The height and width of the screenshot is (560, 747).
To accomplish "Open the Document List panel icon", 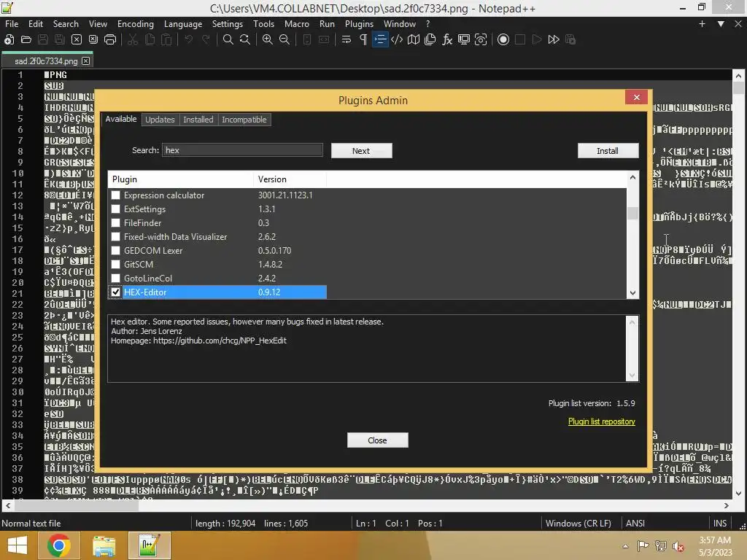I will [x=430, y=39].
